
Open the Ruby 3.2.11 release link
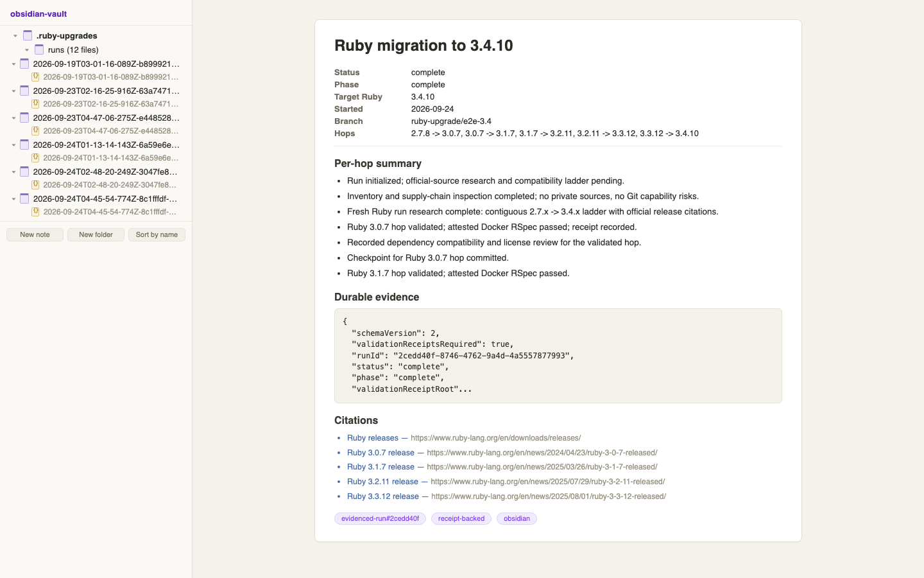(x=382, y=482)
